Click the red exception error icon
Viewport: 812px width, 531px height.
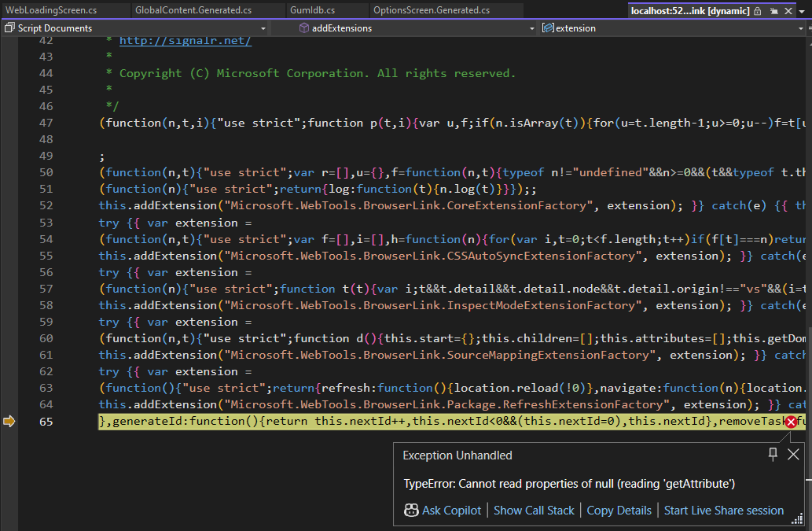point(791,422)
